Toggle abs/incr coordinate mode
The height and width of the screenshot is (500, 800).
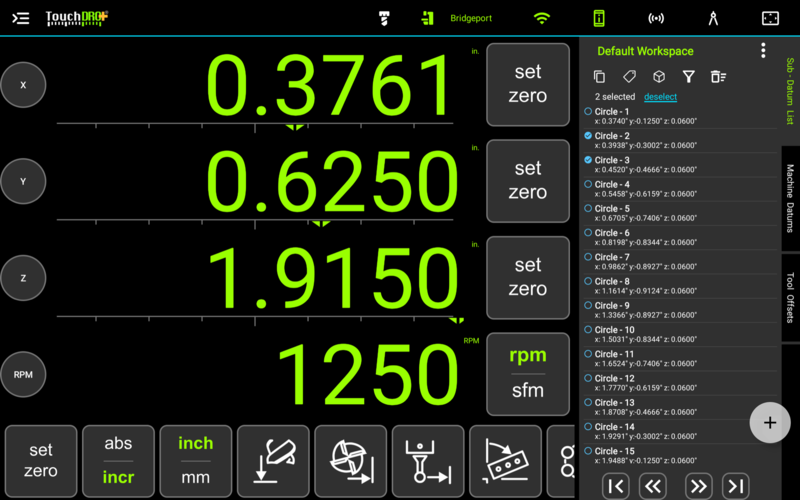(x=118, y=461)
